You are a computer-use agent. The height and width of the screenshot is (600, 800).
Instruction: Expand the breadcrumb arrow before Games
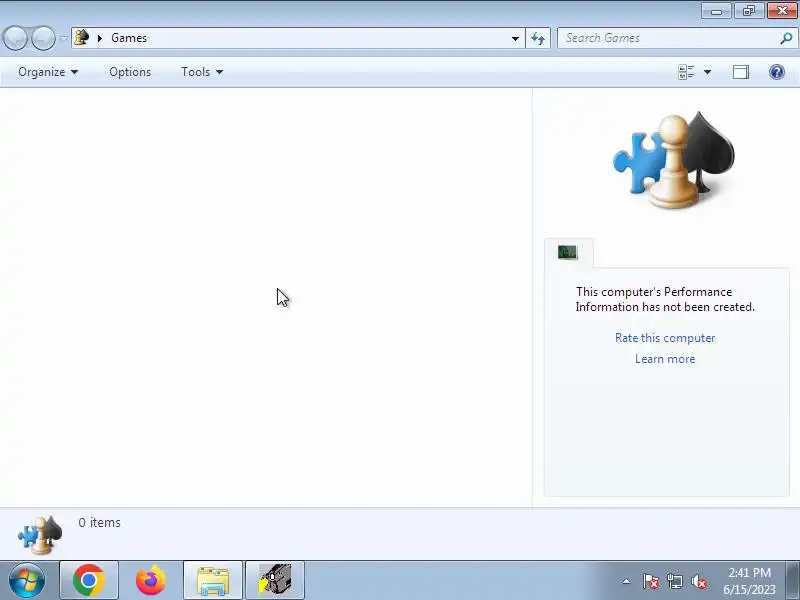pos(100,38)
